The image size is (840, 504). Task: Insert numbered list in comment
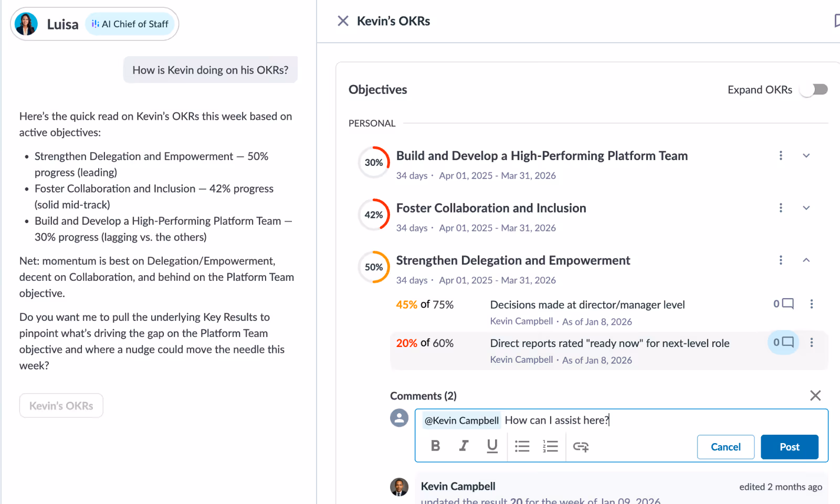tap(550, 446)
